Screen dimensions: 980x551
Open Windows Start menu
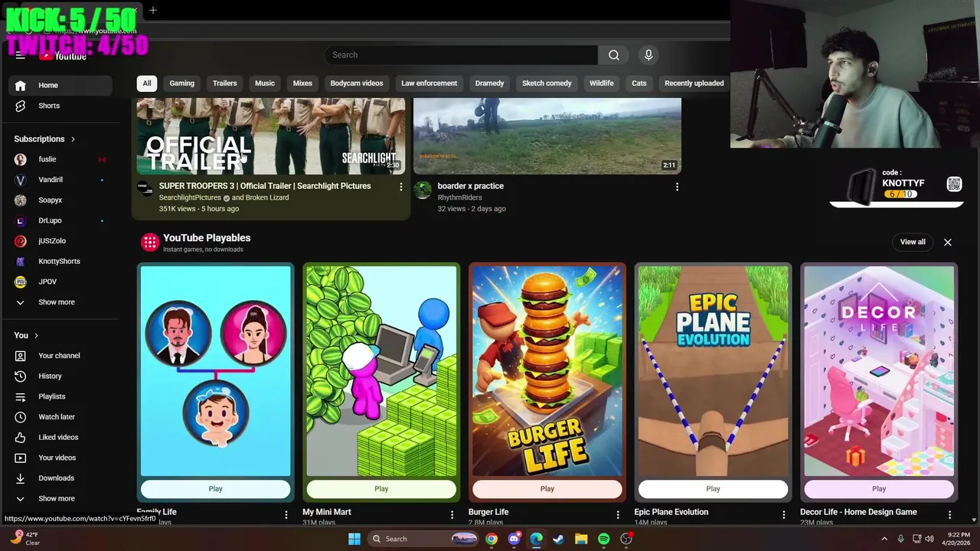pyautogui.click(x=354, y=539)
